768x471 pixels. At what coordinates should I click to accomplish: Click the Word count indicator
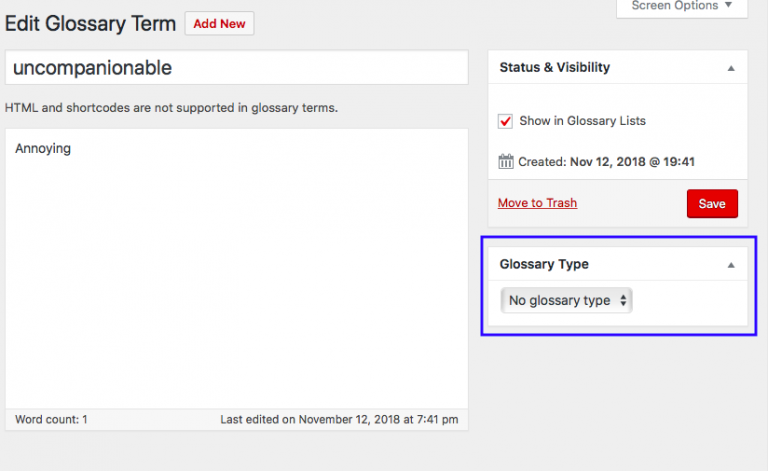click(51, 420)
